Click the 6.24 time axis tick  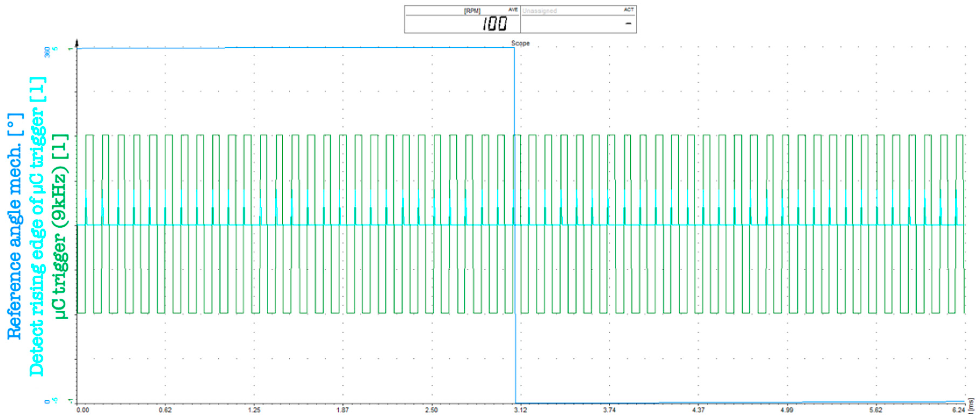[959, 410]
